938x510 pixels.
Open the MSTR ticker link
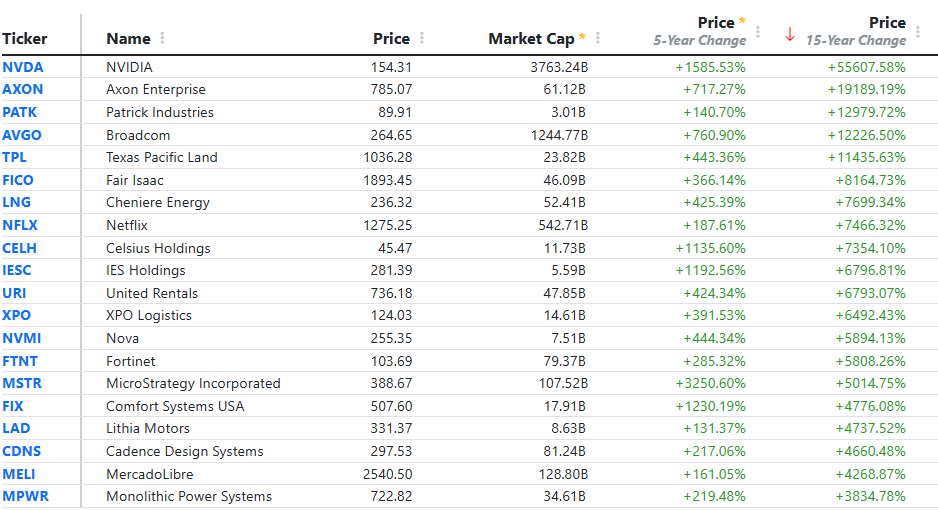[x=22, y=383]
